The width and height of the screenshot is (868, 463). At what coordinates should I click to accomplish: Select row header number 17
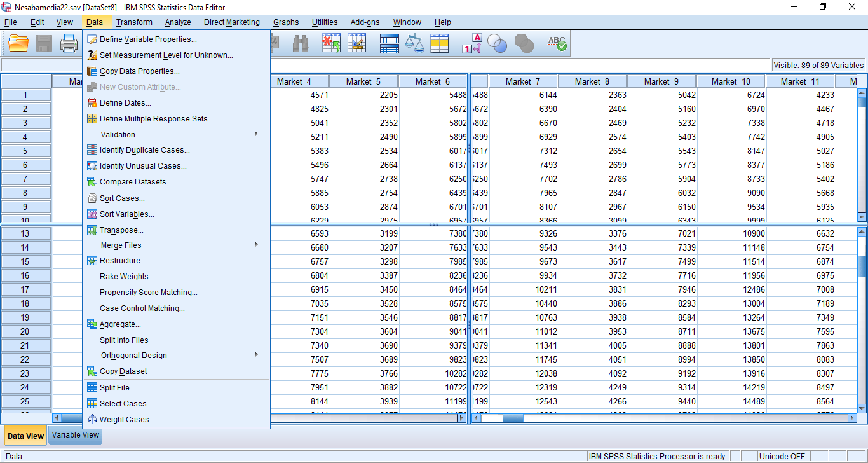pyautogui.click(x=25, y=289)
